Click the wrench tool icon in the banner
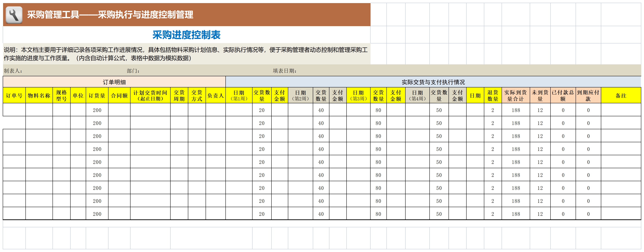 (x=14, y=15)
